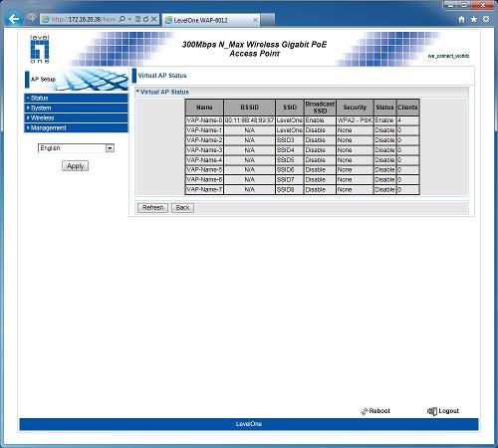The height and width of the screenshot is (448, 498).
Task: Click the Reboot icon link
Action: coord(375,411)
